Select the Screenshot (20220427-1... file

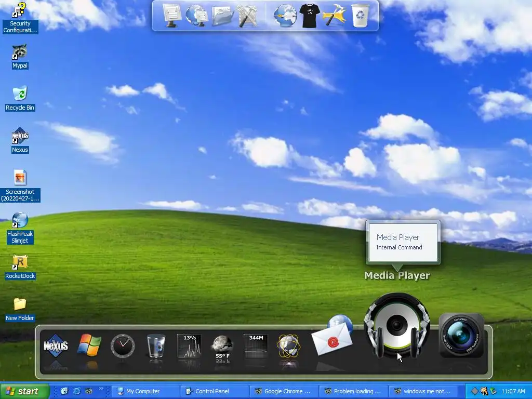click(20, 186)
